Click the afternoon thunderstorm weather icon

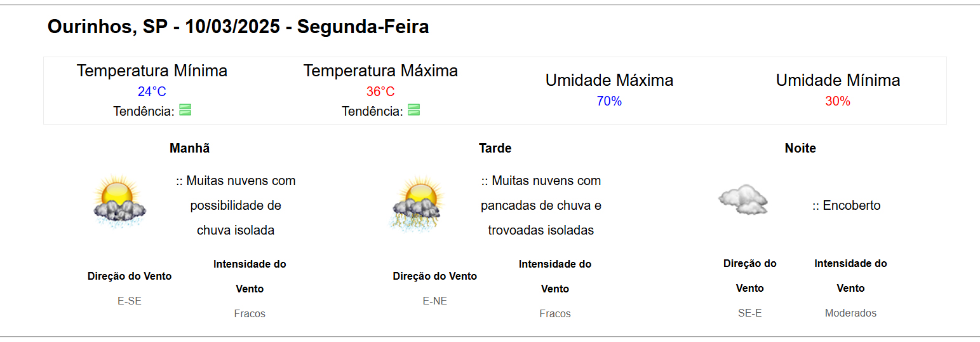click(x=417, y=203)
